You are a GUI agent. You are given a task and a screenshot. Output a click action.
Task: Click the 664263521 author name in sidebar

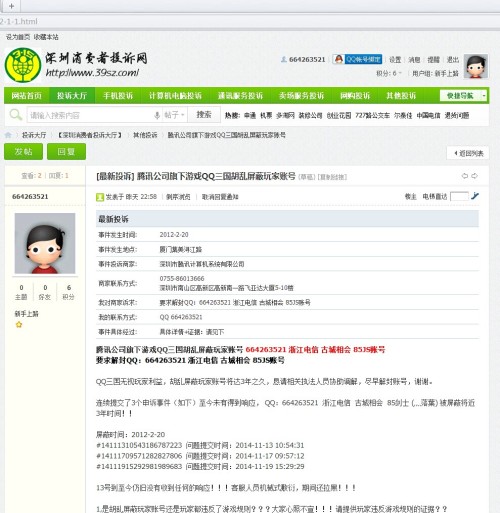click(30, 196)
